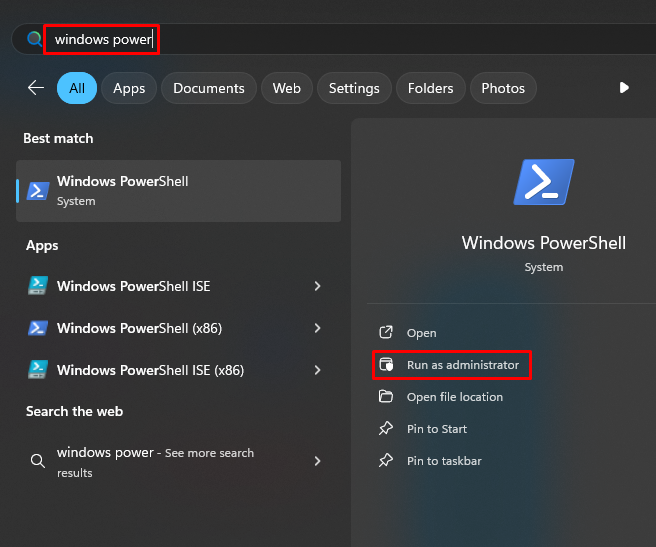Open Windows PowerShell from the action list
Image resolution: width=656 pixels, height=547 pixels.
click(x=421, y=333)
